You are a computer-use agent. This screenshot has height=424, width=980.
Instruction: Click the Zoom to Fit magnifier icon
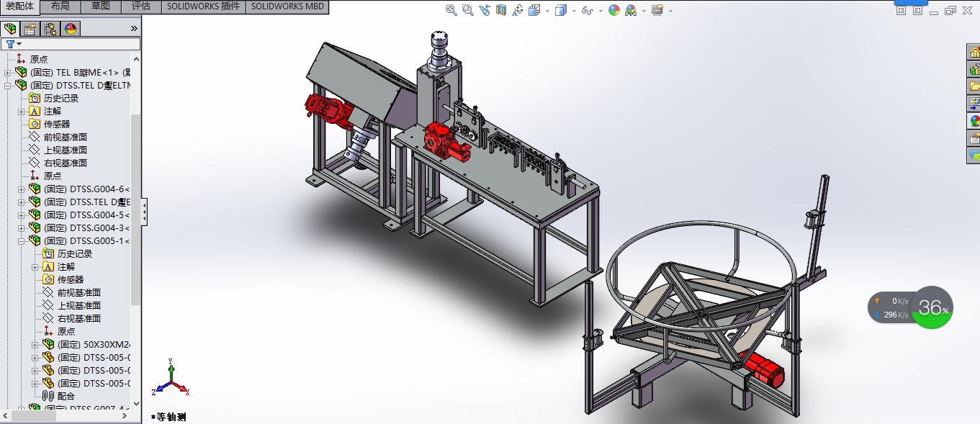coord(451,10)
